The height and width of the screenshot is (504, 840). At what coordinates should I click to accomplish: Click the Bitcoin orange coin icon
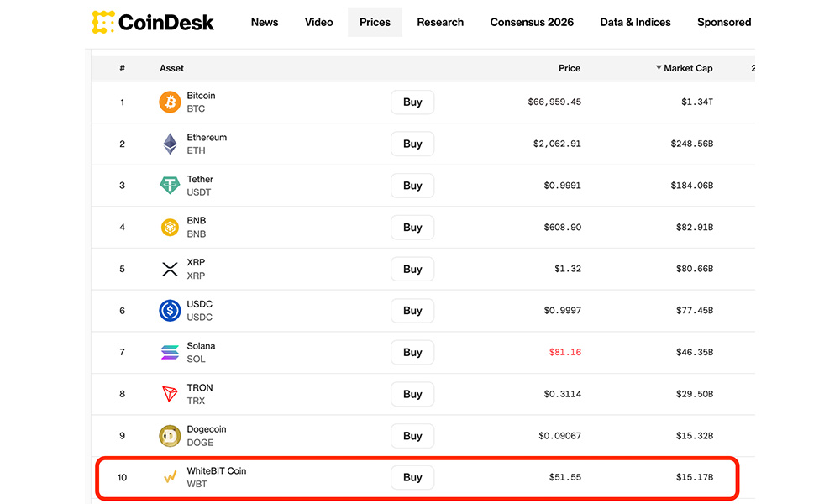[x=170, y=102]
